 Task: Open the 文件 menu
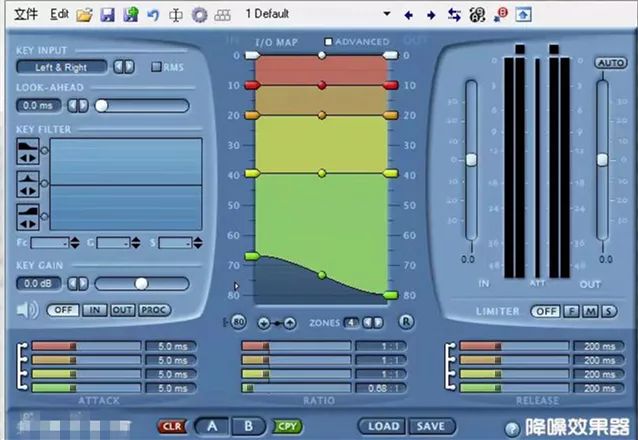point(26,14)
